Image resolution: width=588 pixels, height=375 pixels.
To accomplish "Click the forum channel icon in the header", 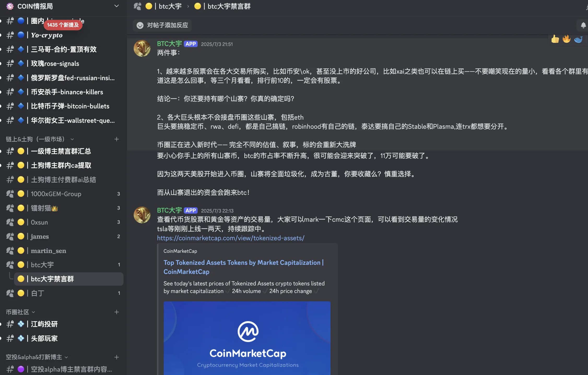I will click(137, 6).
